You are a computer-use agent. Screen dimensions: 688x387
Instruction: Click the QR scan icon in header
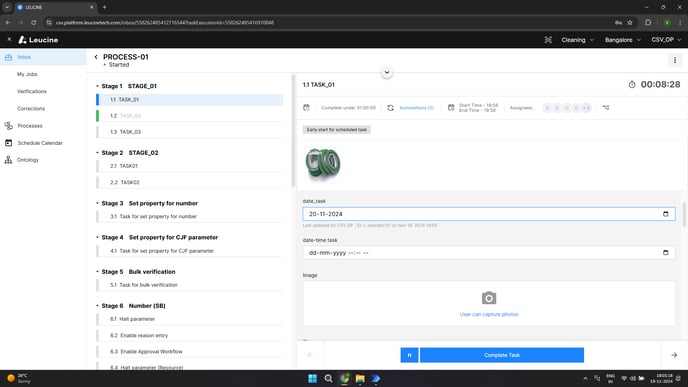click(548, 40)
